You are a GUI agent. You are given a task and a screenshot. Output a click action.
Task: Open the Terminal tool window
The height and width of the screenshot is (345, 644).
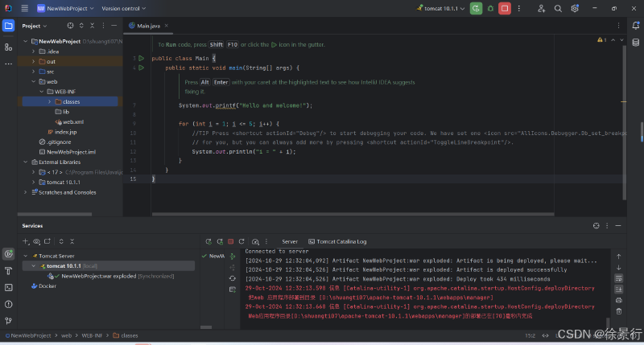pyautogui.click(x=8, y=288)
